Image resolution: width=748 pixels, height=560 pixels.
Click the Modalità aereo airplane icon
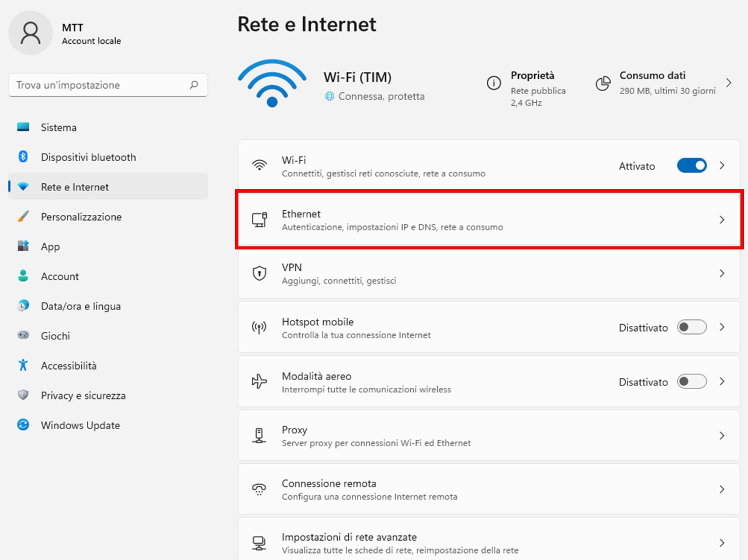(259, 381)
